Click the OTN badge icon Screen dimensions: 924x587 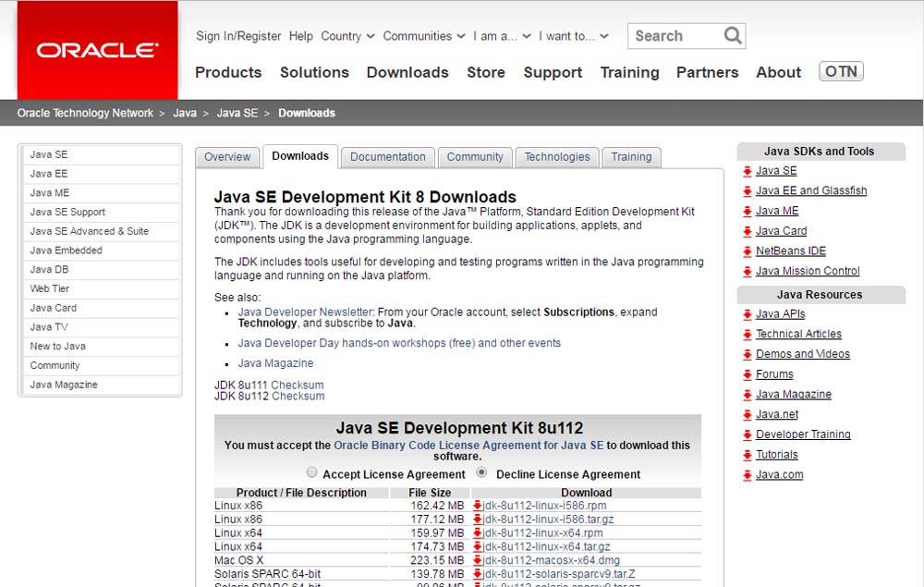tap(841, 71)
